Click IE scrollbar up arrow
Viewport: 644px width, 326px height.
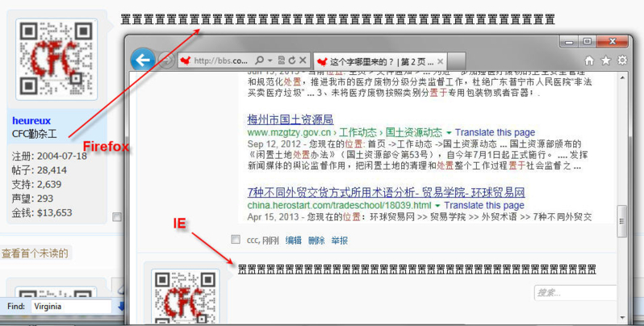pos(623,78)
